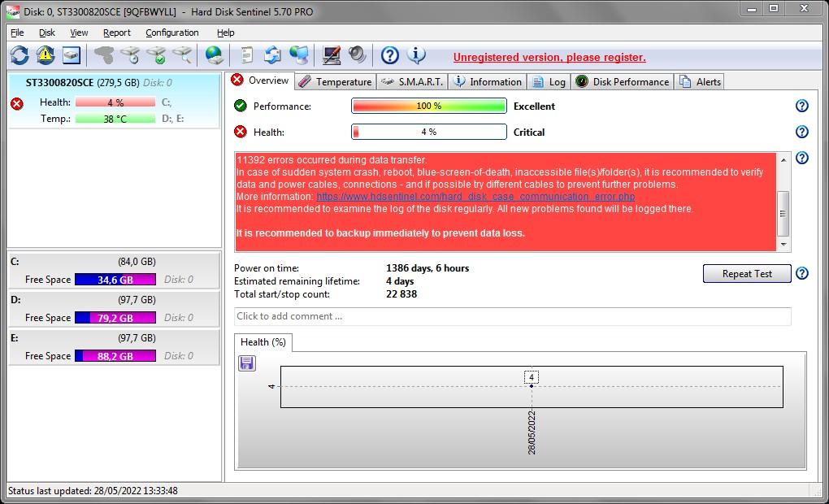Click the disk drive summary toolbar icon
Screen dimensions: 829x504
[72, 55]
